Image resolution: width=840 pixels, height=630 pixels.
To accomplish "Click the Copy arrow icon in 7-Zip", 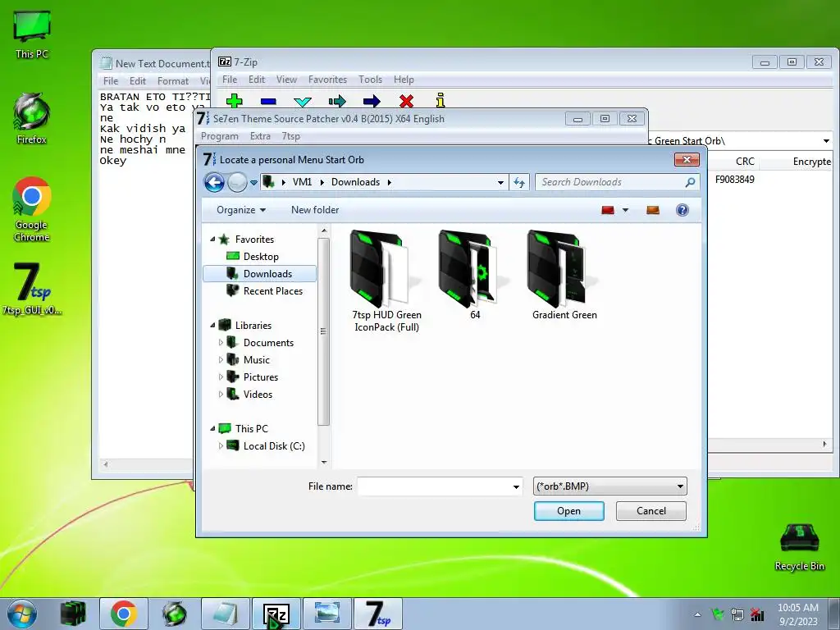I will pyautogui.click(x=337, y=101).
